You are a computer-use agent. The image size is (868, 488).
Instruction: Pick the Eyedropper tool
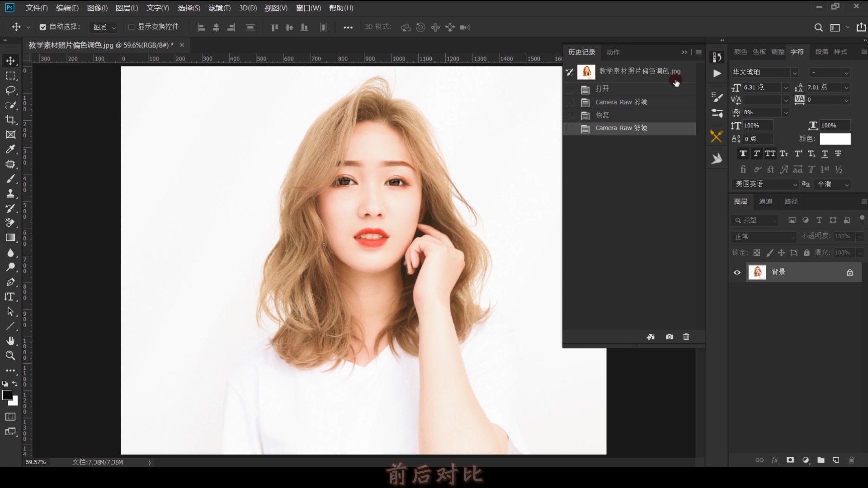point(10,149)
